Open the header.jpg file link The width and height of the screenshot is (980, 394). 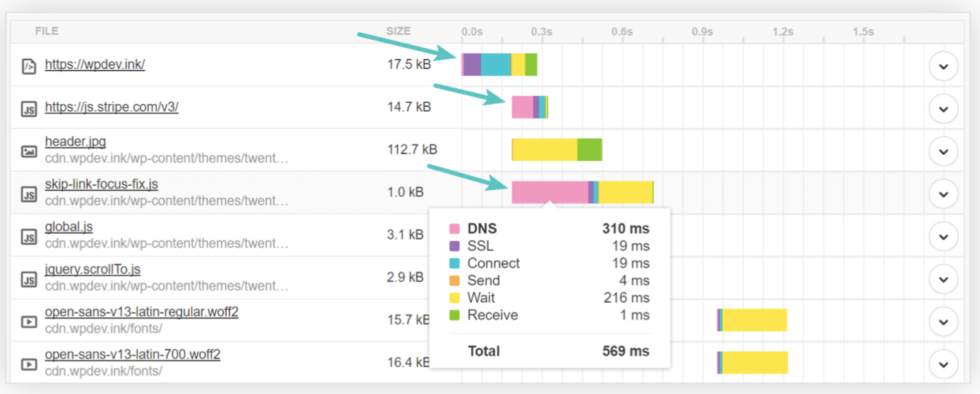(x=75, y=142)
